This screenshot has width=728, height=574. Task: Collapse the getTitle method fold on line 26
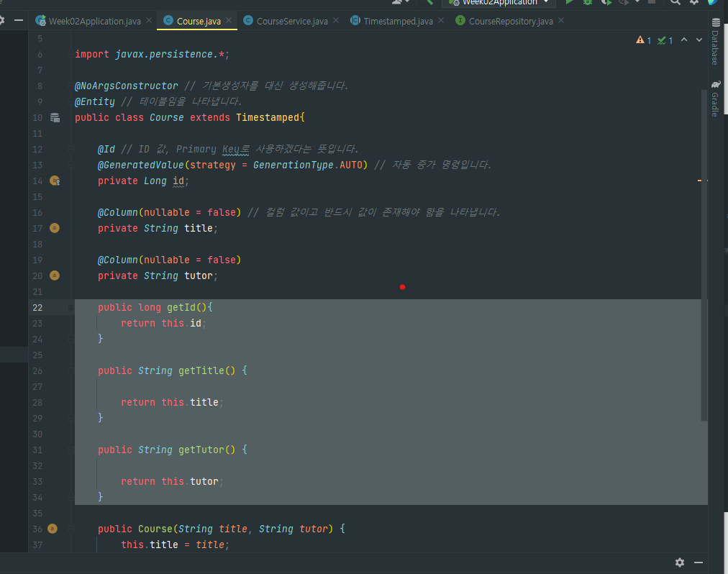pyautogui.click(x=70, y=370)
